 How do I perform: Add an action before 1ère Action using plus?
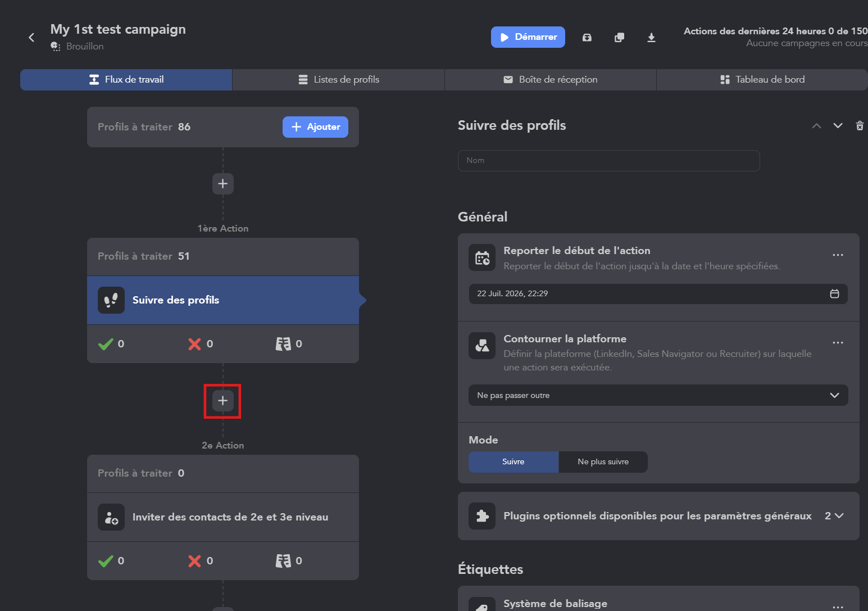(x=223, y=184)
